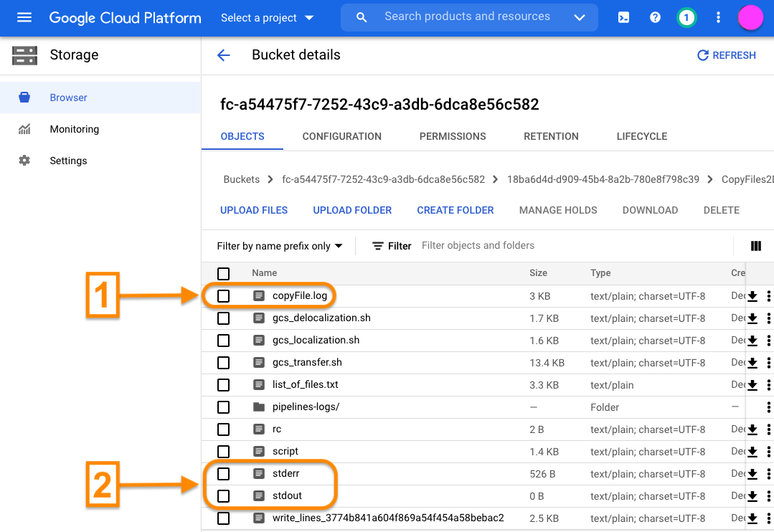Viewport: 774px width, 532px height.
Task: Check the gcs_delocalization.sh checkbox
Action: (224, 318)
